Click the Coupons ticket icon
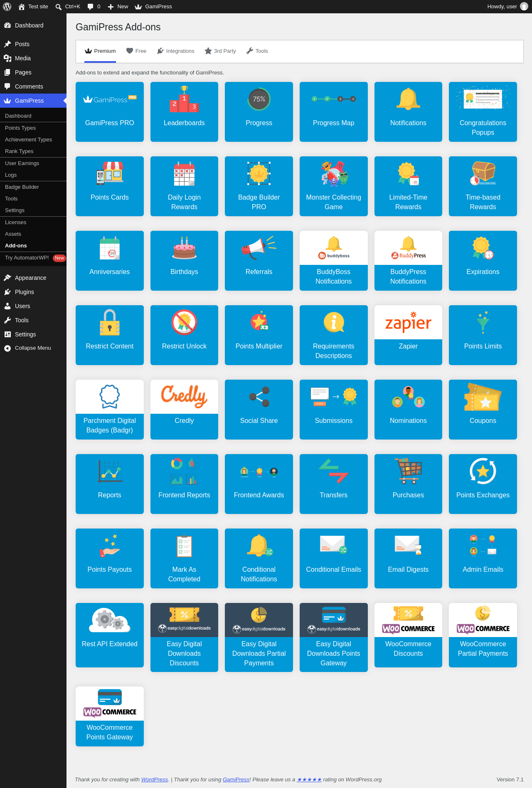The height and width of the screenshot is (788, 532). 483,397
